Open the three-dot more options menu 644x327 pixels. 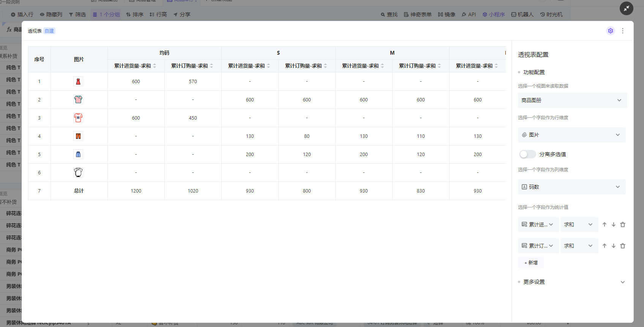[623, 31]
